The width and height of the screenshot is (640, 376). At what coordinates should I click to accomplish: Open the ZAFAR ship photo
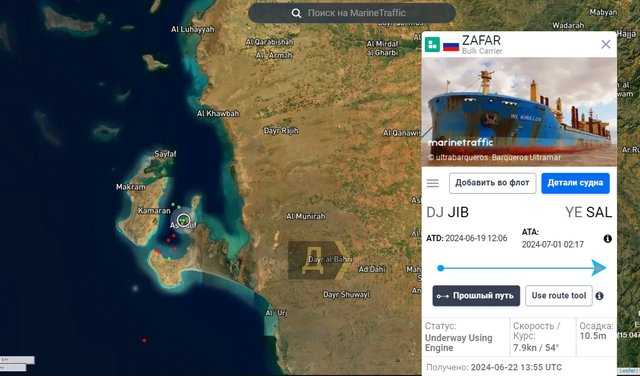coord(519,111)
